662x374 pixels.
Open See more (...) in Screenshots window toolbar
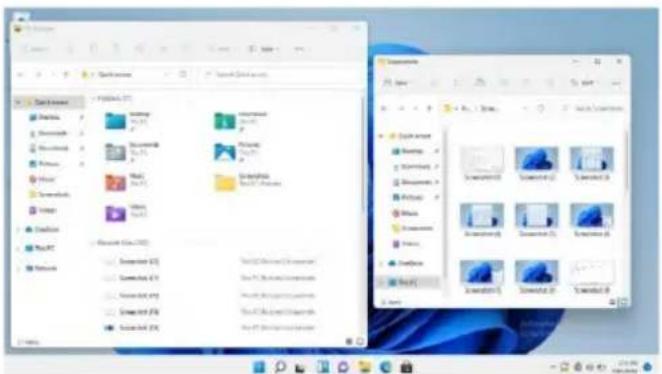tap(616, 83)
